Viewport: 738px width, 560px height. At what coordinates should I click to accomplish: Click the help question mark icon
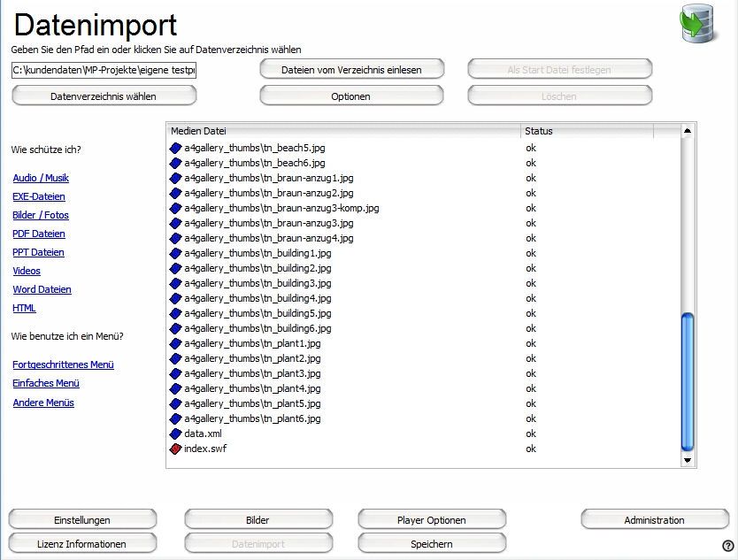coord(727,546)
